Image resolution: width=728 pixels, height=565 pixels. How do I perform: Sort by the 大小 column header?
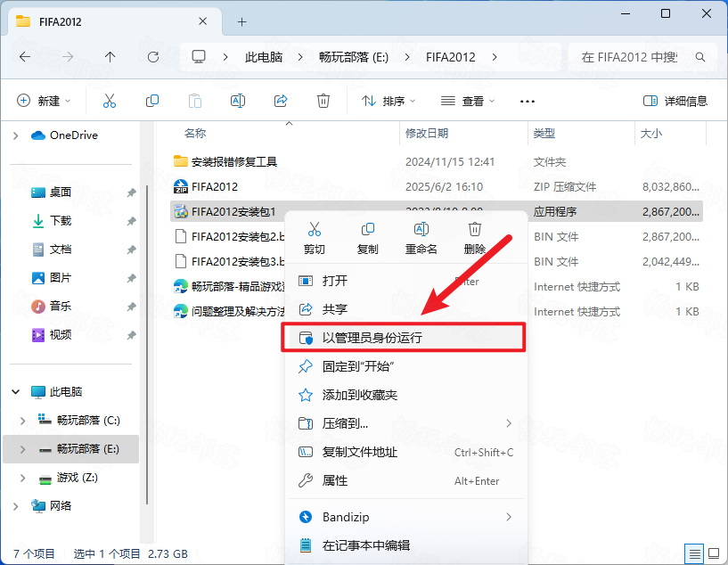click(x=670, y=134)
